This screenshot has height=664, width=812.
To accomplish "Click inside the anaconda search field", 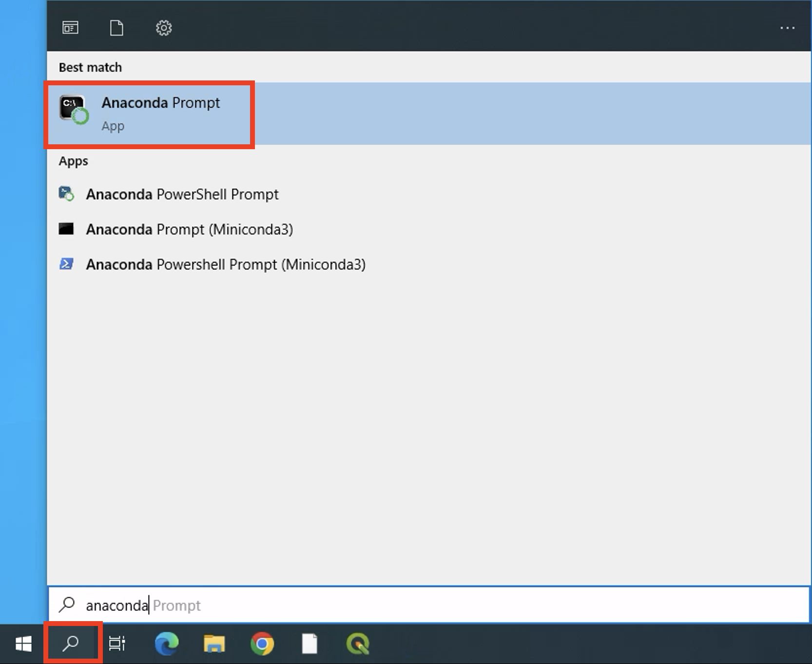I will pyautogui.click(x=195, y=605).
